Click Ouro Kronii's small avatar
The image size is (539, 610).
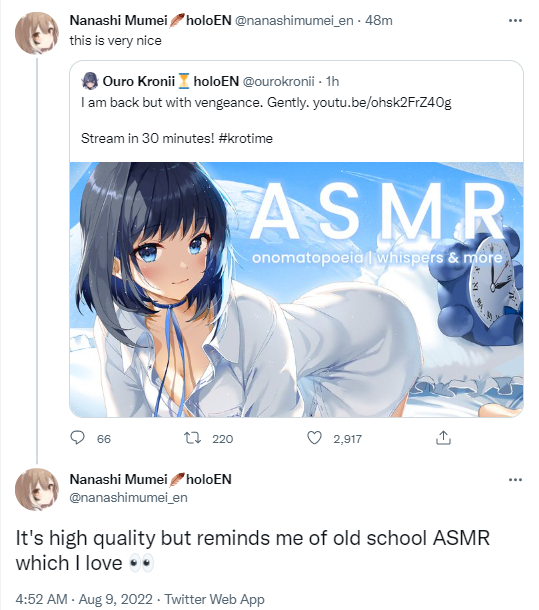(90, 81)
